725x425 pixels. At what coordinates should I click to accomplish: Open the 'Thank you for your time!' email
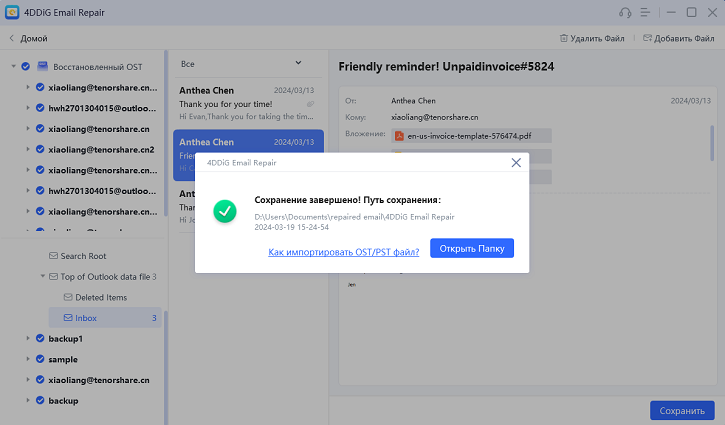(248, 104)
